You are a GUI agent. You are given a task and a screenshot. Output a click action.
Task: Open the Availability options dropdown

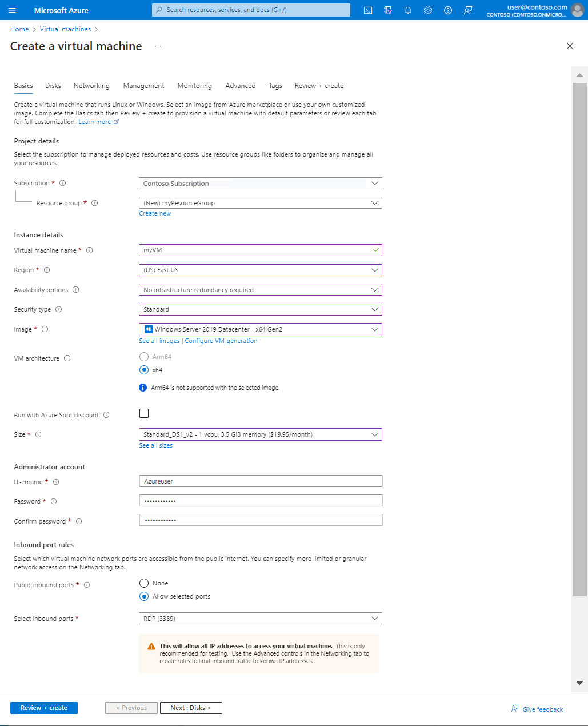tap(261, 290)
